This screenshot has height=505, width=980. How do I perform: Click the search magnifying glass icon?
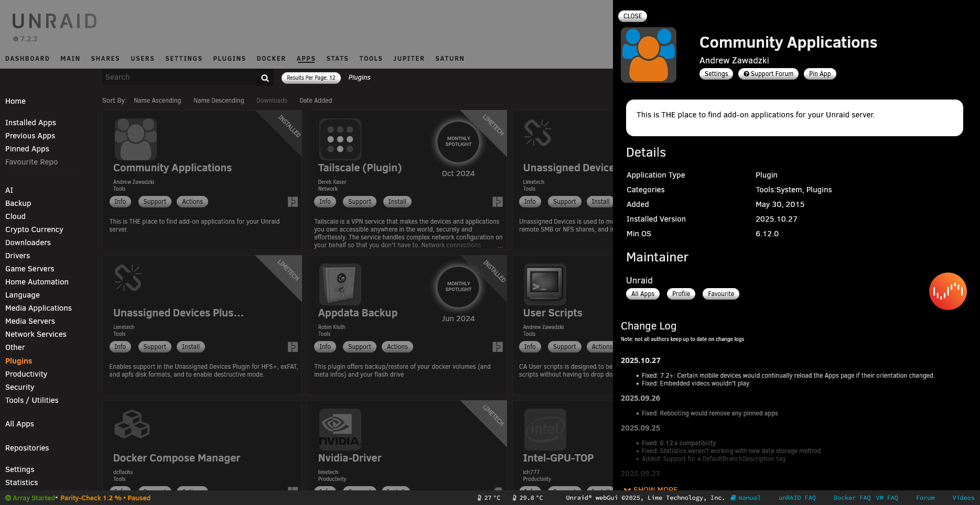click(264, 77)
